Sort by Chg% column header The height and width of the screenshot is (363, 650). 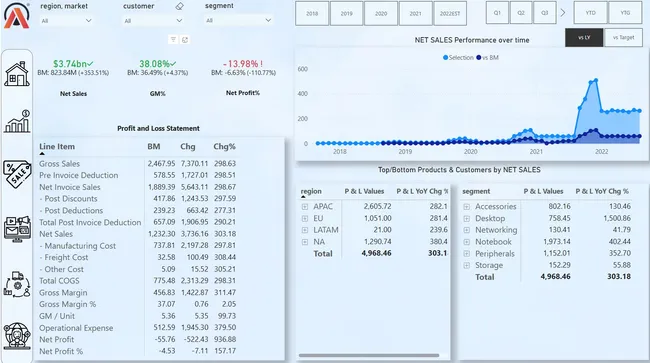[224, 147]
